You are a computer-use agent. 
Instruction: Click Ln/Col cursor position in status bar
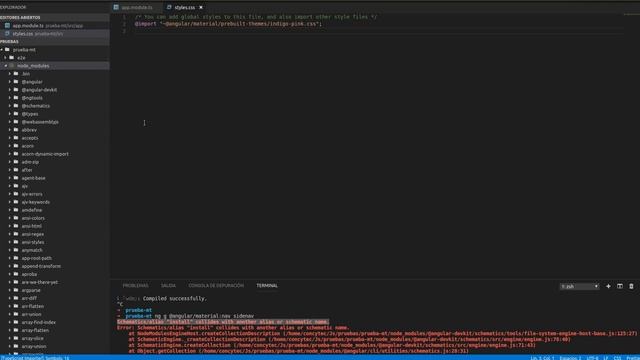(542, 358)
